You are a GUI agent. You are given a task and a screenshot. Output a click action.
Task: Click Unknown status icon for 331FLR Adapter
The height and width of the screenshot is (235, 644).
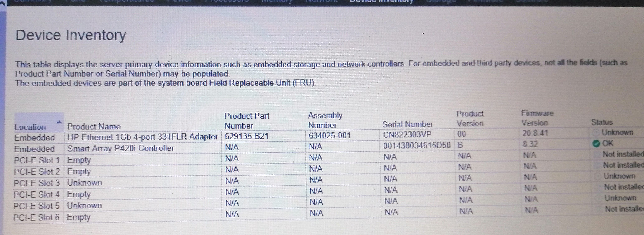[596, 133]
